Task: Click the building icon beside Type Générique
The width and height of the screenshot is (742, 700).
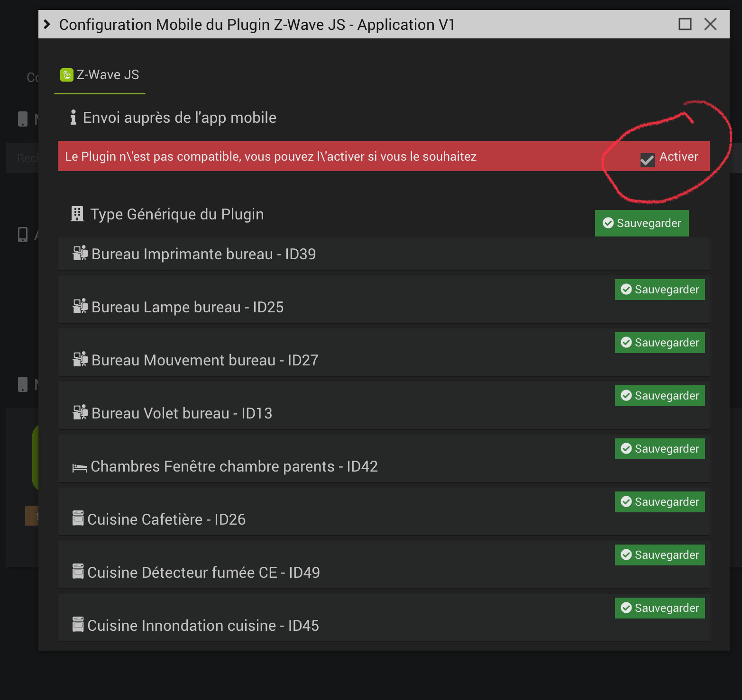Action: [77, 214]
